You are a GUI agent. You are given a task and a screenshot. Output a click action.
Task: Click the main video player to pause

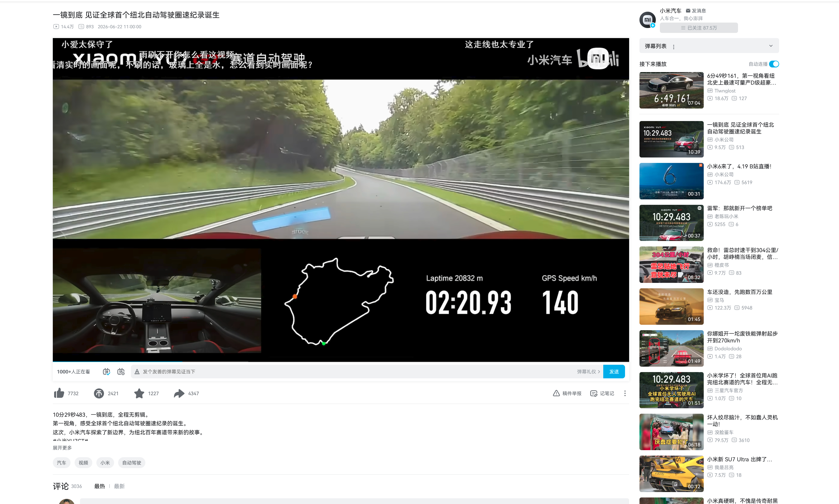coord(341,199)
